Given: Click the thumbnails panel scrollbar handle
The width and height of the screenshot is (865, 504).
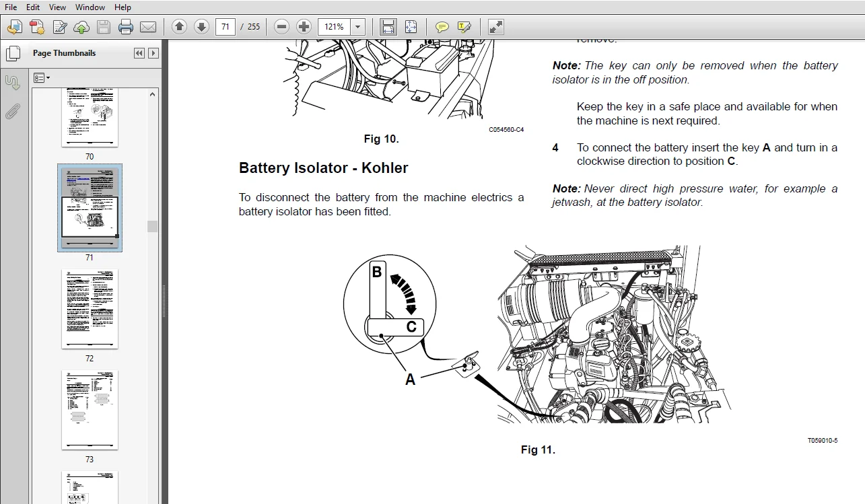Looking at the screenshot, I should pyautogui.click(x=152, y=226).
